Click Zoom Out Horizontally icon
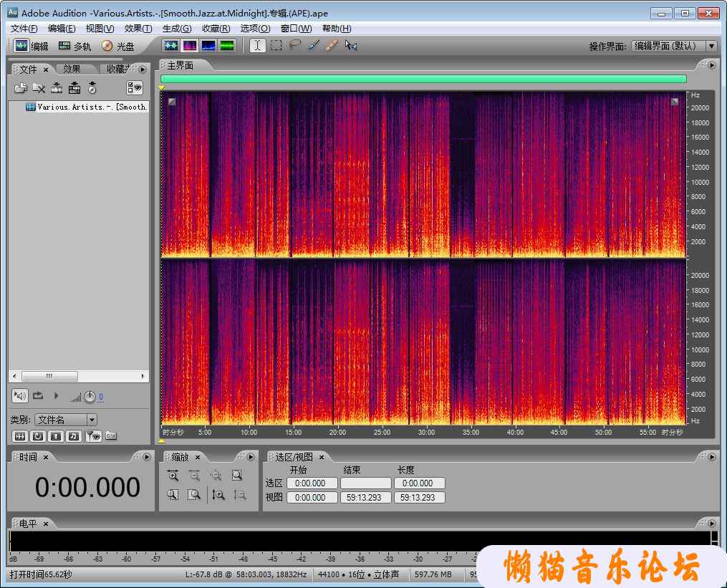727x588 pixels. 194,476
